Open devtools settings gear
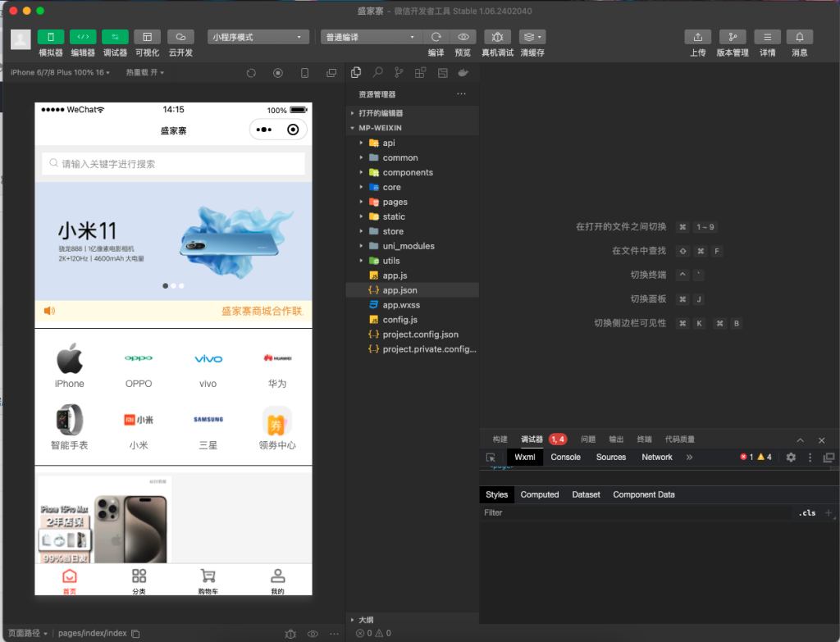 click(791, 457)
